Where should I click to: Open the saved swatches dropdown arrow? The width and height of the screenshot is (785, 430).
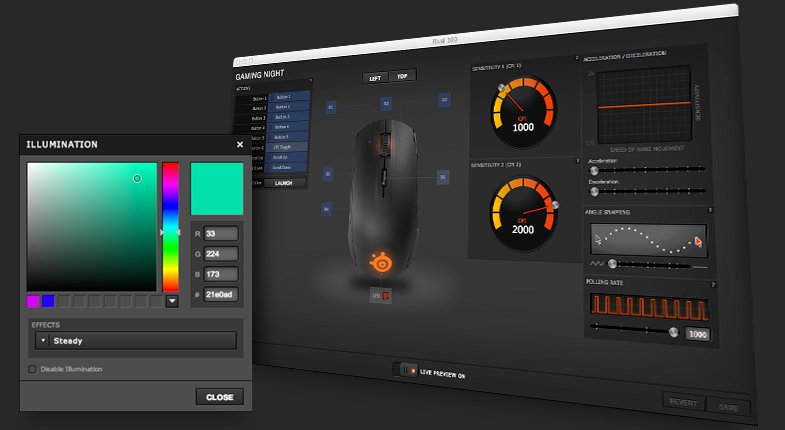pos(172,301)
